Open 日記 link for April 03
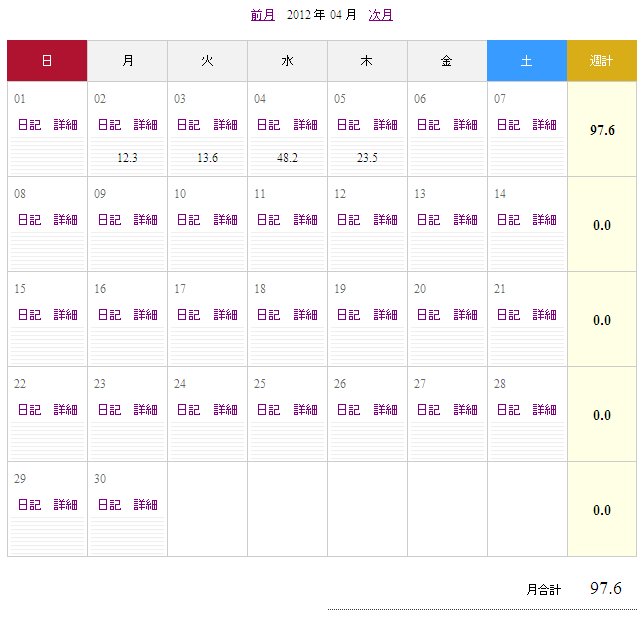 [x=188, y=125]
